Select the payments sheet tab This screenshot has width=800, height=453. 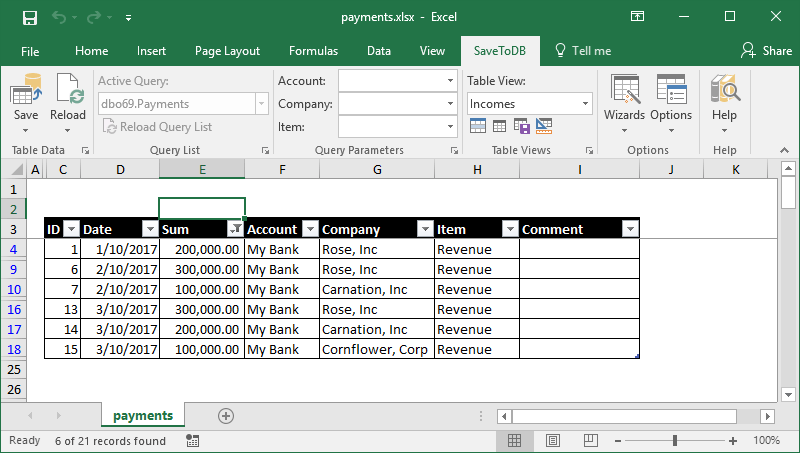143,415
